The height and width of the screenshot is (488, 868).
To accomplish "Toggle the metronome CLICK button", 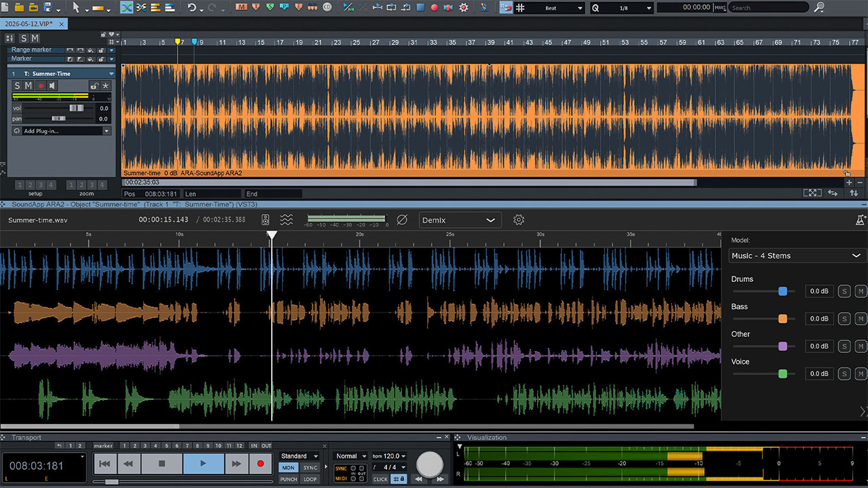I will pyautogui.click(x=380, y=479).
